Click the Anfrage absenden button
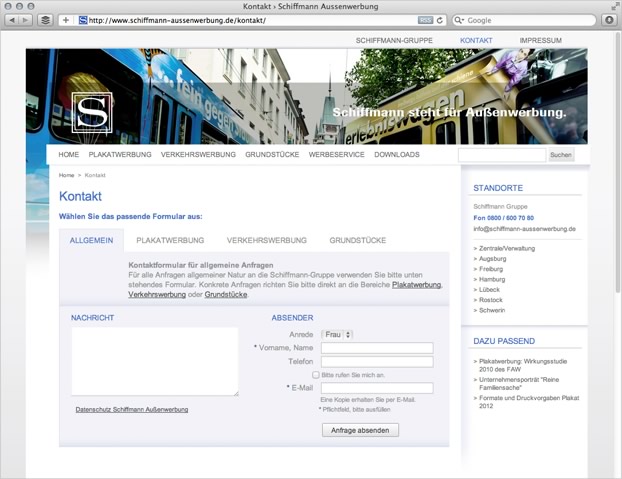622x479 pixels. (x=360, y=430)
